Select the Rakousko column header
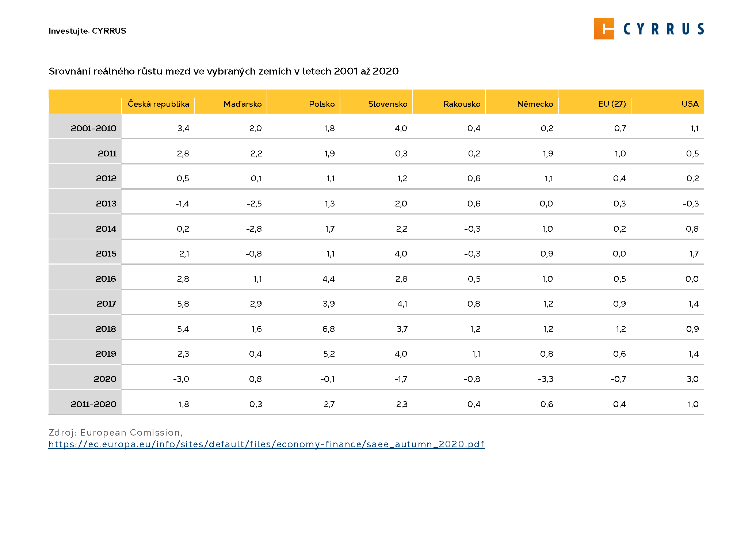 462,104
